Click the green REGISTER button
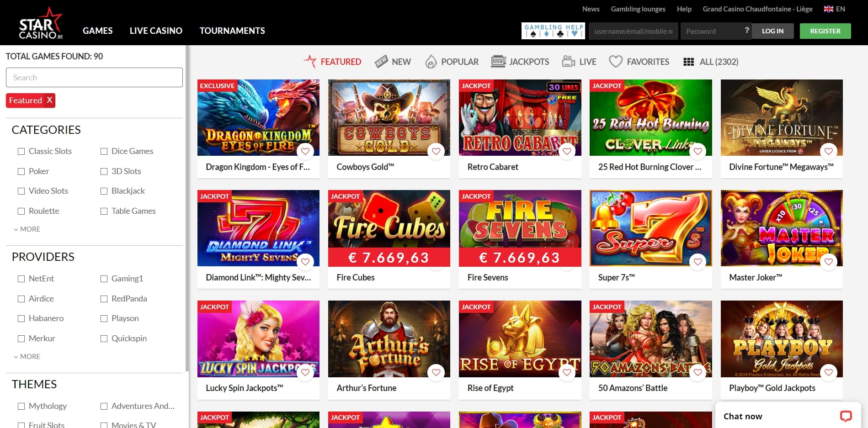 coord(825,31)
